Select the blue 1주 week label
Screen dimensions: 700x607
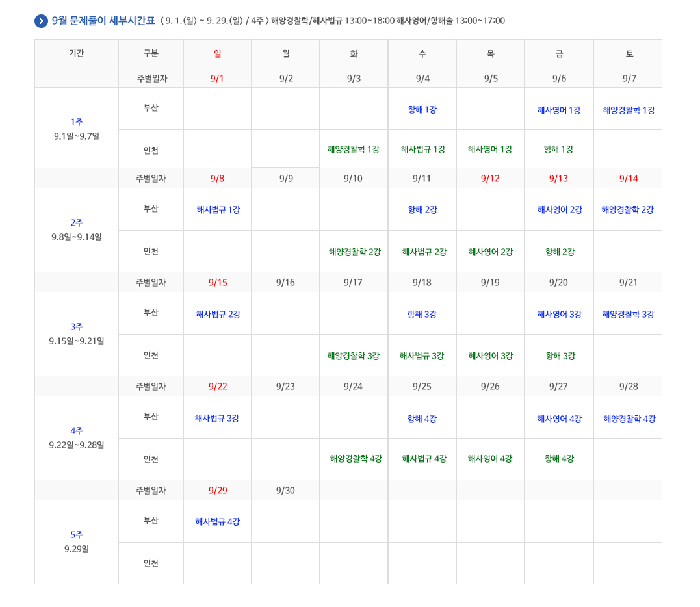pos(77,122)
